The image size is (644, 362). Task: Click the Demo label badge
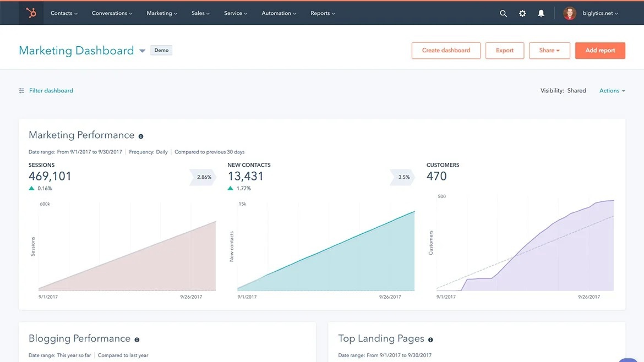[161, 50]
